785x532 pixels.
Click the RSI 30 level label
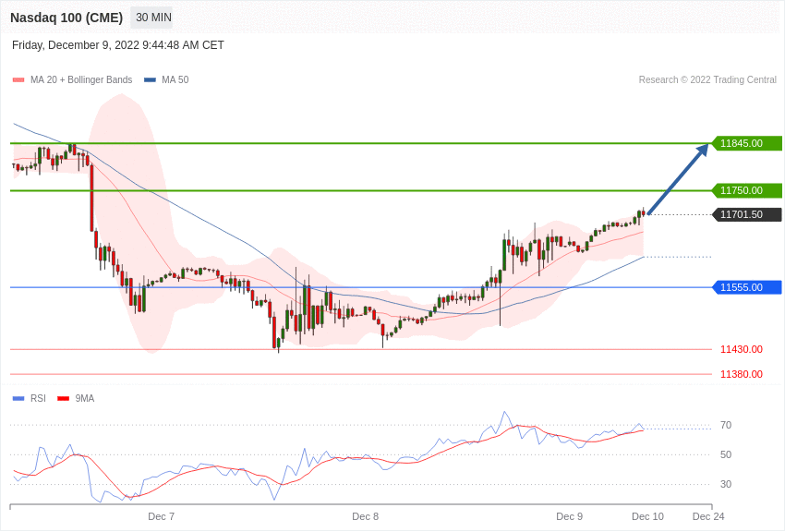pos(726,485)
